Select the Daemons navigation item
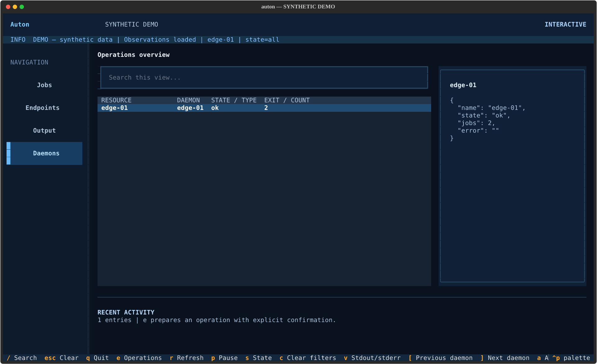The width and height of the screenshot is (597, 364). (44, 153)
